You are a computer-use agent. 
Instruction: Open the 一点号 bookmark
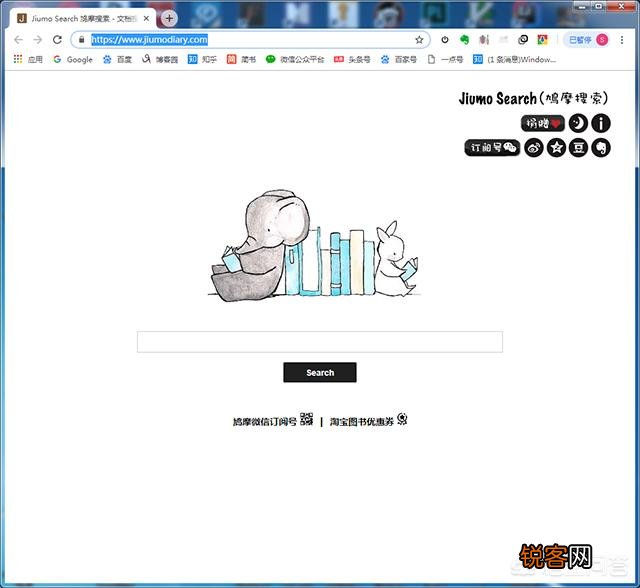pos(445,60)
